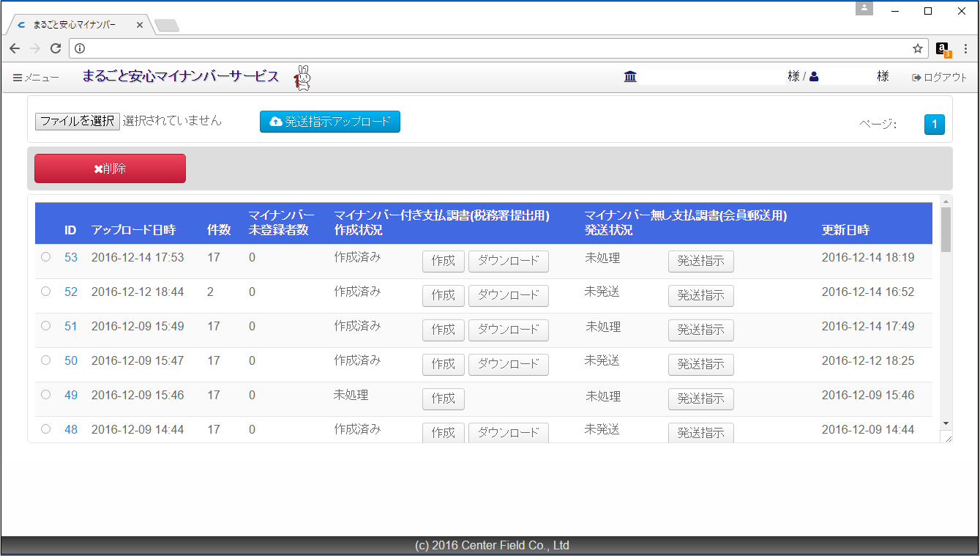Click 作成 button in row 52
980x556 pixels.
444,296
